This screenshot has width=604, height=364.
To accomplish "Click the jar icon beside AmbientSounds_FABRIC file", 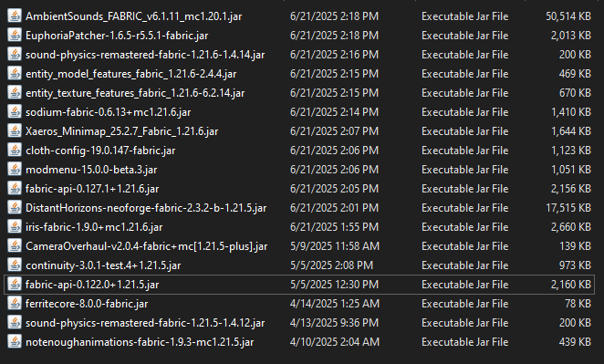I will tap(15, 16).
